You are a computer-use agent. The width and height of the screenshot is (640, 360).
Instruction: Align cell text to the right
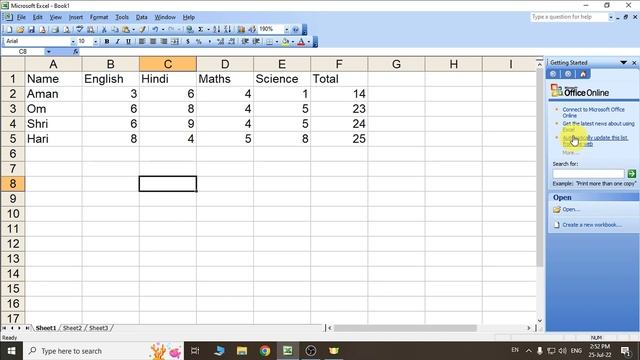point(164,41)
